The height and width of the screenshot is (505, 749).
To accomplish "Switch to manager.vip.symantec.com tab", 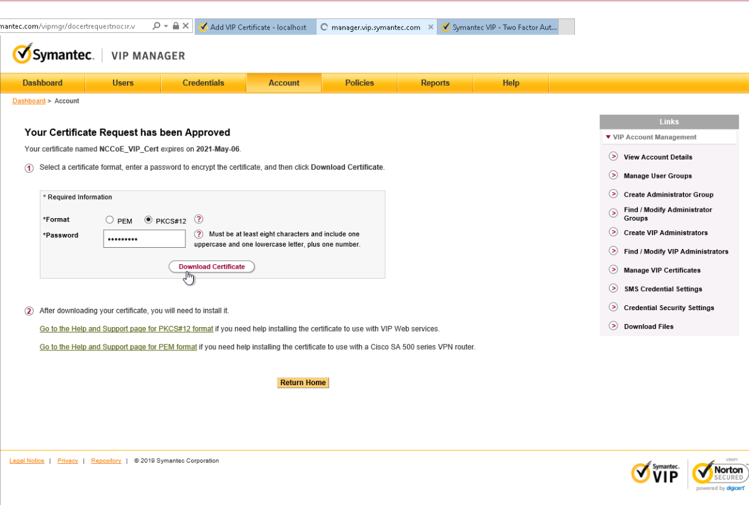I will pyautogui.click(x=375, y=27).
